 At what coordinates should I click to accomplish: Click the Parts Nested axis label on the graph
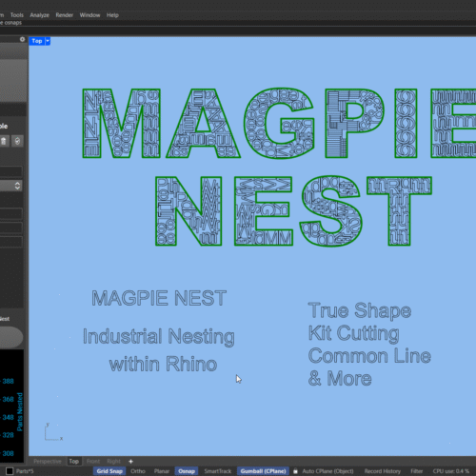(20, 412)
